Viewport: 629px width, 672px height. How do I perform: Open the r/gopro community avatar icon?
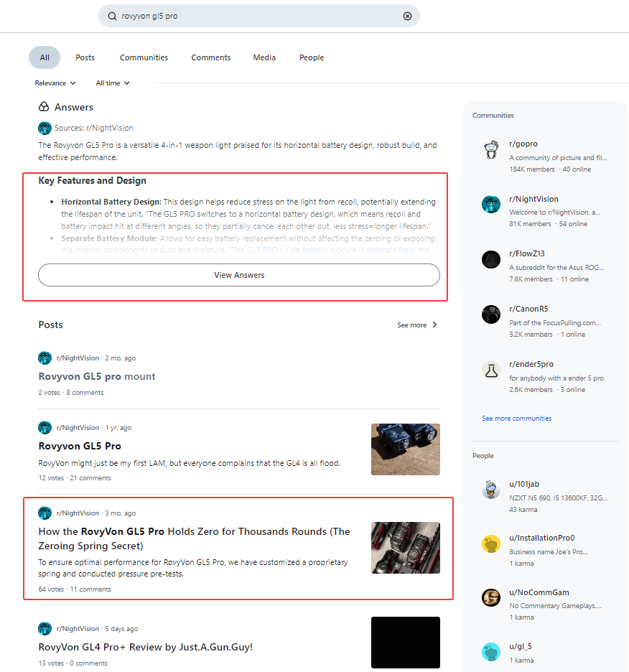pos(491,149)
